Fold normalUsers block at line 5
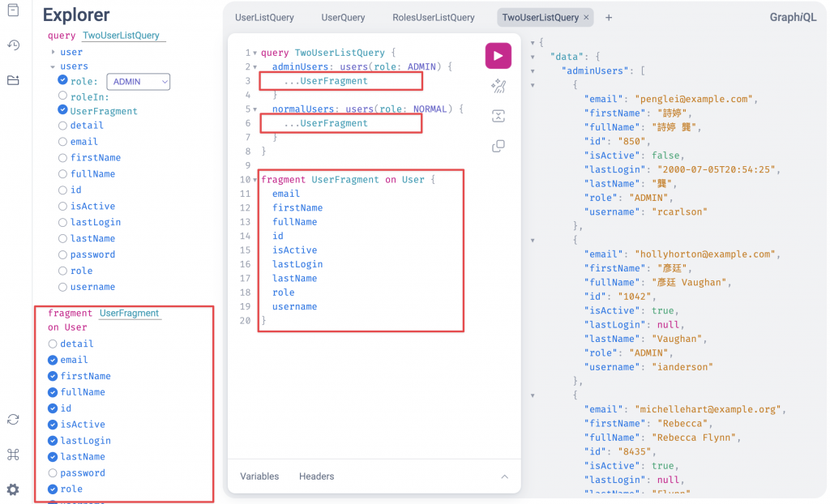The height and width of the screenshot is (504, 830). coord(255,109)
